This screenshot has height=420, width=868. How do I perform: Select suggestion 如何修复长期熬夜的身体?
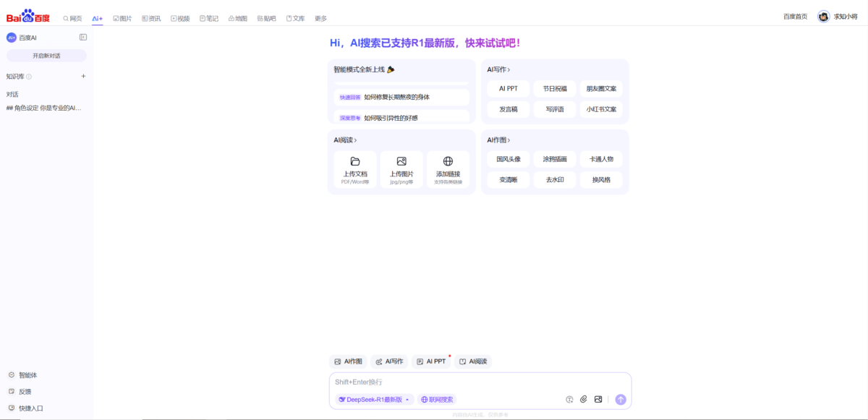tap(401, 97)
